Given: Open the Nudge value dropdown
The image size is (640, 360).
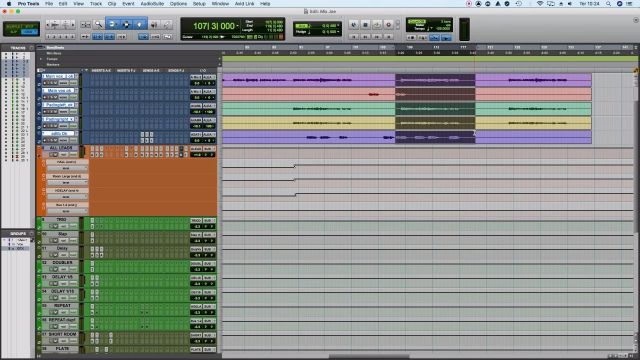Looking at the screenshot, I should [x=338, y=31].
